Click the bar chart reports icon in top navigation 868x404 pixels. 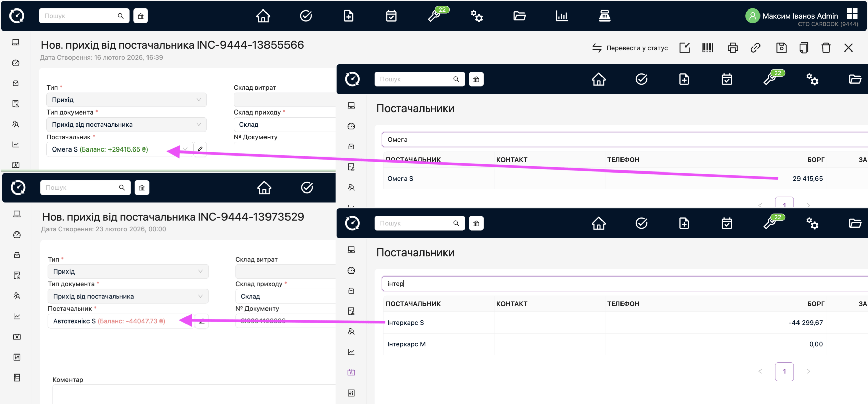[561, 16]
